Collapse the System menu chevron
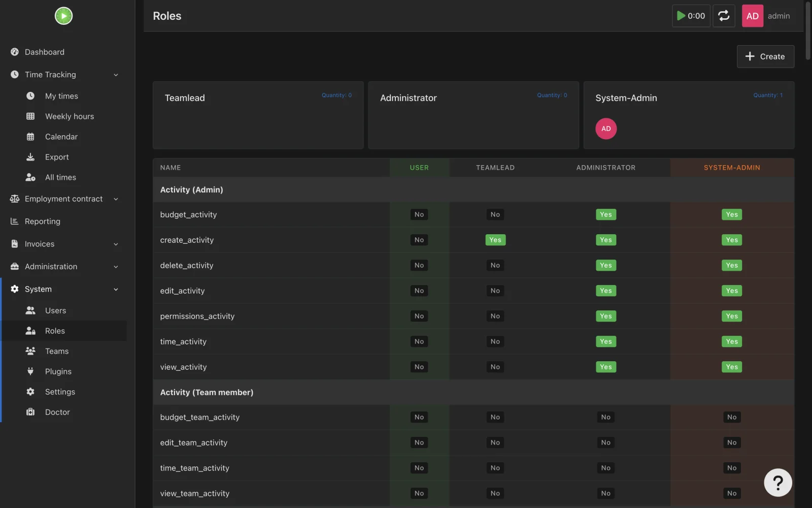Screen dimensions: 812x508 (x=116, y=289)
